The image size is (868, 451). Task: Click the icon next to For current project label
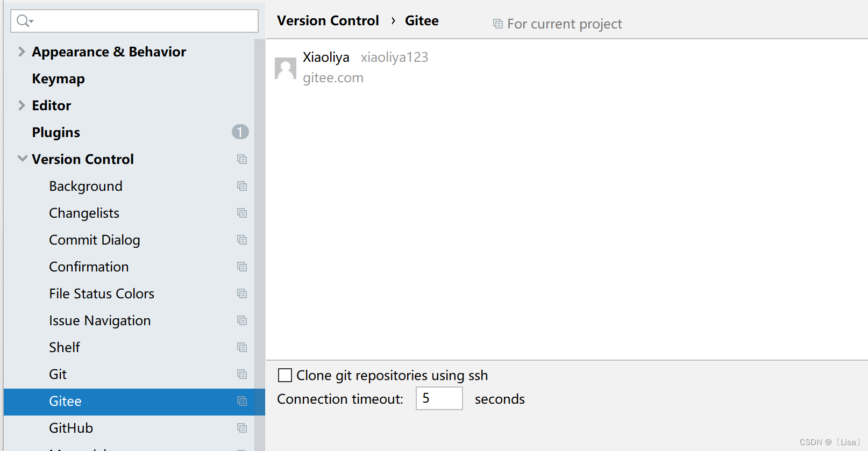(x=497, y=24)
